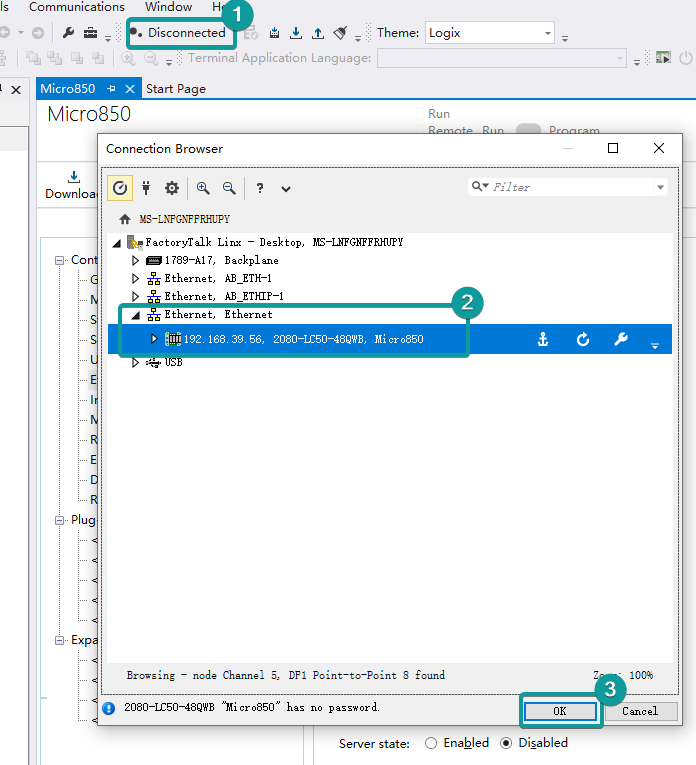Switch to the Start Page tab

click(176, 89)
